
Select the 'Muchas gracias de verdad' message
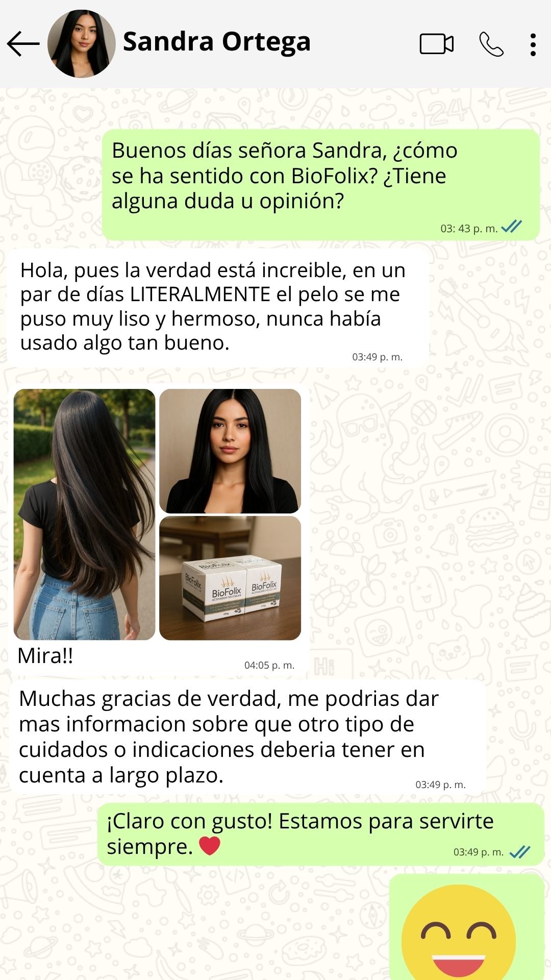(247, 737)
